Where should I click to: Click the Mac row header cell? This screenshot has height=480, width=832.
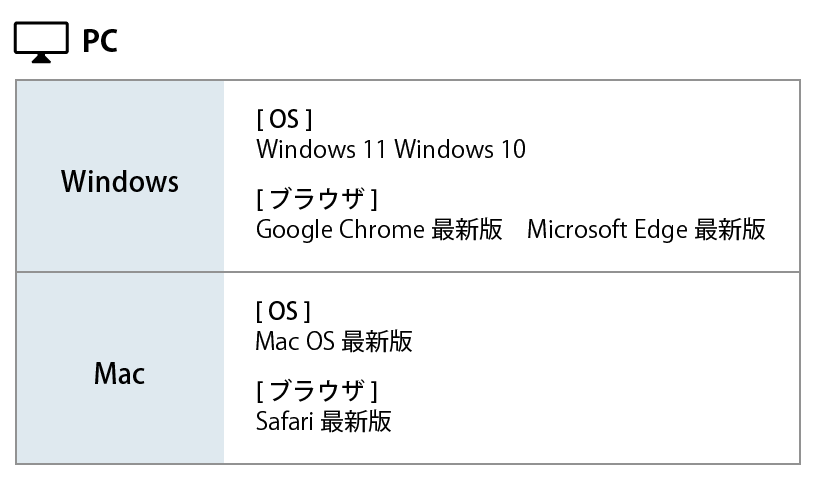[x=120, y=368]
